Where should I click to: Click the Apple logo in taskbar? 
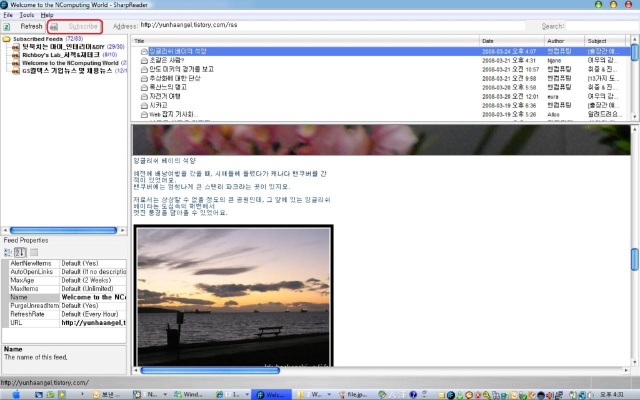coord(16,394)
